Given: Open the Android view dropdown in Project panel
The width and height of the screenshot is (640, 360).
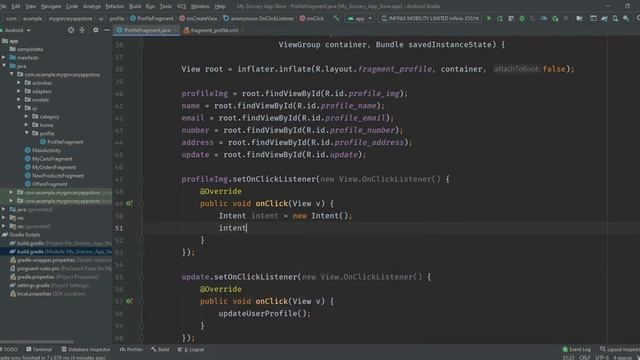Looking at the screenshot, I should (x=17, y=30).
